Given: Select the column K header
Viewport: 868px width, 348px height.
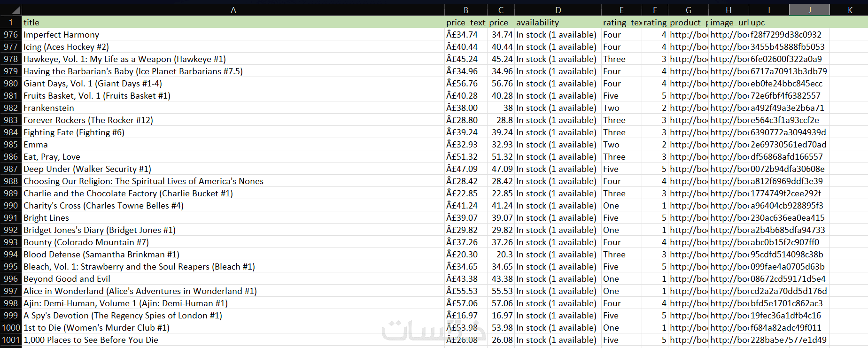Looking at the screenshot, I should (x=850, y=10).
